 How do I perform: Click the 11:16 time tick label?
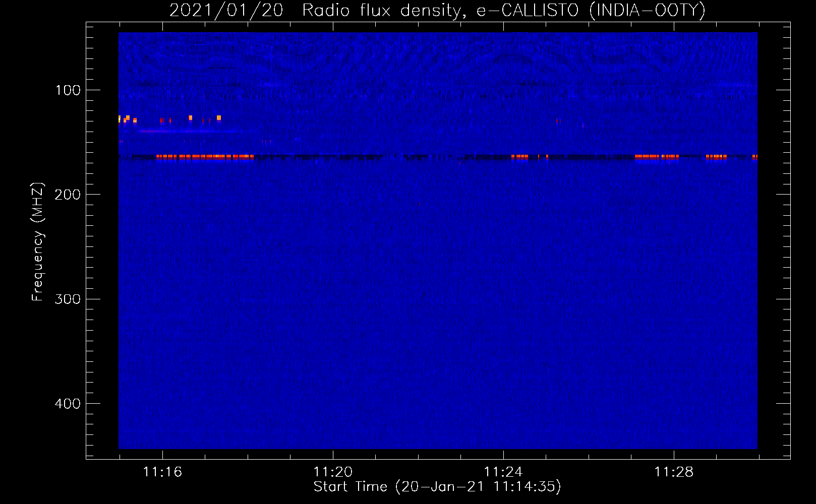click(x=162, y=472)
